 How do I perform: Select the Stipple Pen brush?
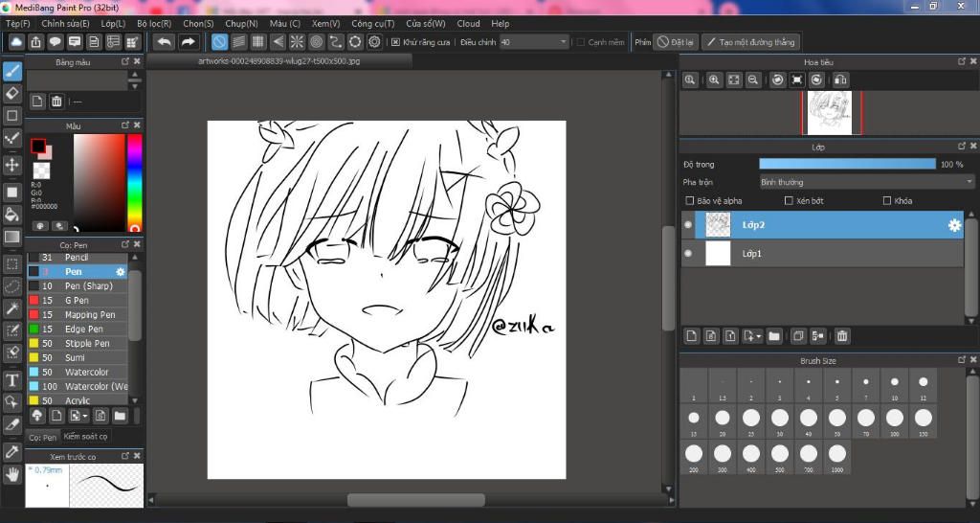pyautogui.click(x=78, y=344)
